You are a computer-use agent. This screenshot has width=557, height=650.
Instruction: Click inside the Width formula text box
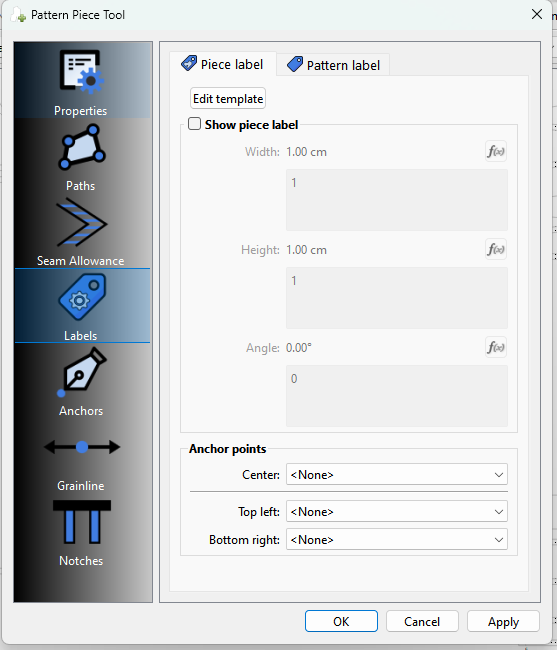coord(397,200)
